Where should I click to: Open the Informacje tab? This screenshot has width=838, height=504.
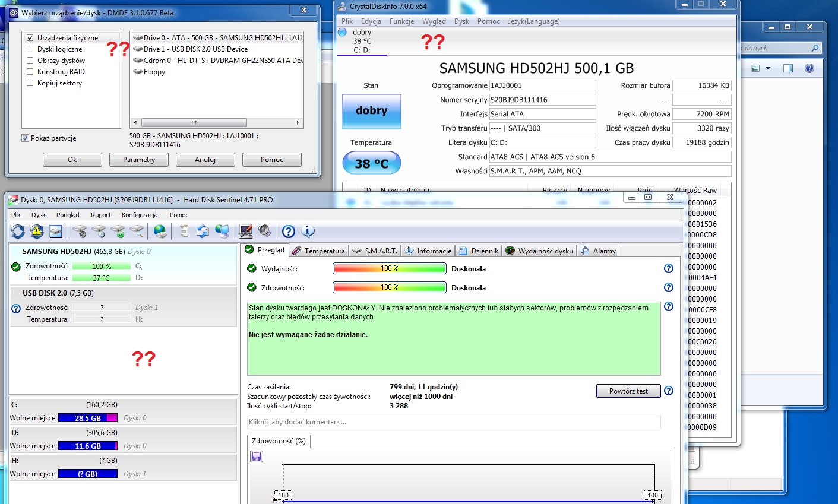coord(428,251)
